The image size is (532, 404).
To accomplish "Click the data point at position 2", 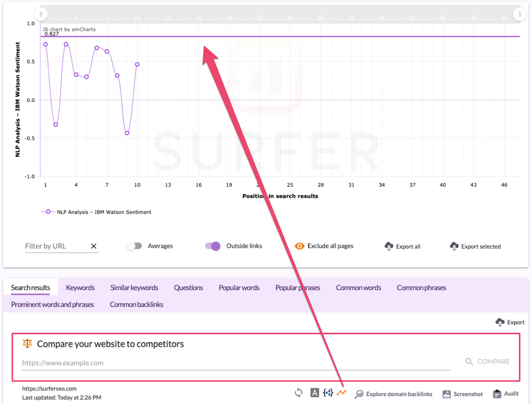I will [x=56, y=125].
